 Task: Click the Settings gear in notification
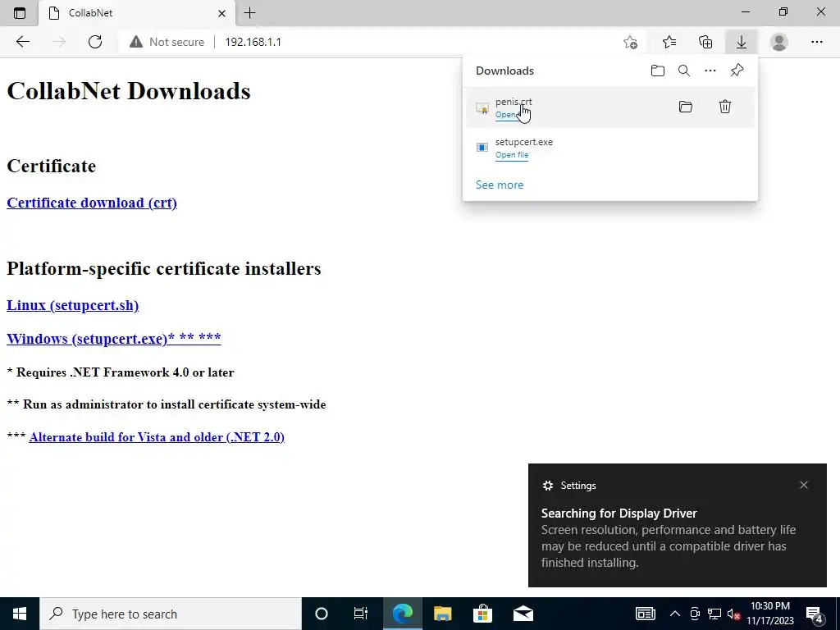pyautogui.click(x=547, y=486)
